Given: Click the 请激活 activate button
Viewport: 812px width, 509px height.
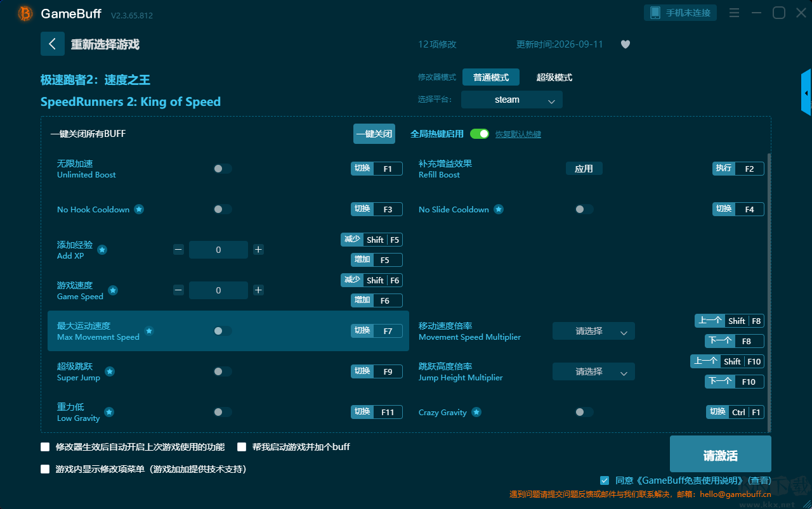Looking at the screenshot, I should [721, 454].
